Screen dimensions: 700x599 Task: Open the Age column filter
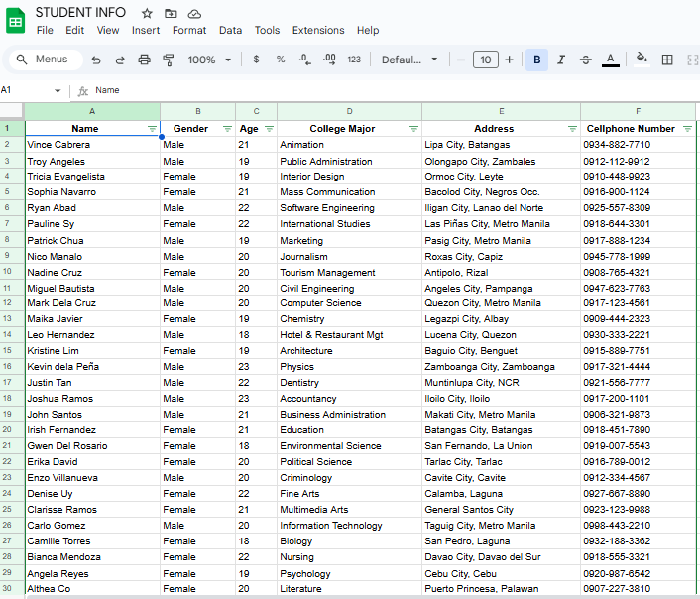click(x=269, y=129)
